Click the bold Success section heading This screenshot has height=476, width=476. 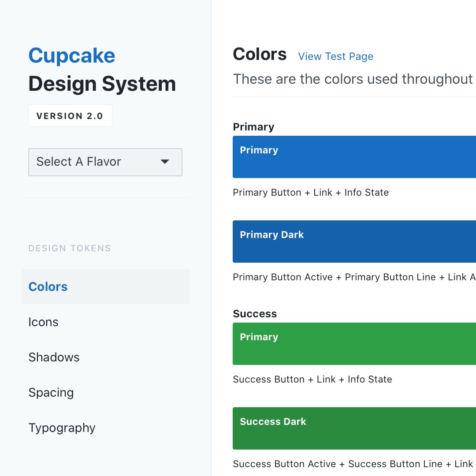click(255, 314)
